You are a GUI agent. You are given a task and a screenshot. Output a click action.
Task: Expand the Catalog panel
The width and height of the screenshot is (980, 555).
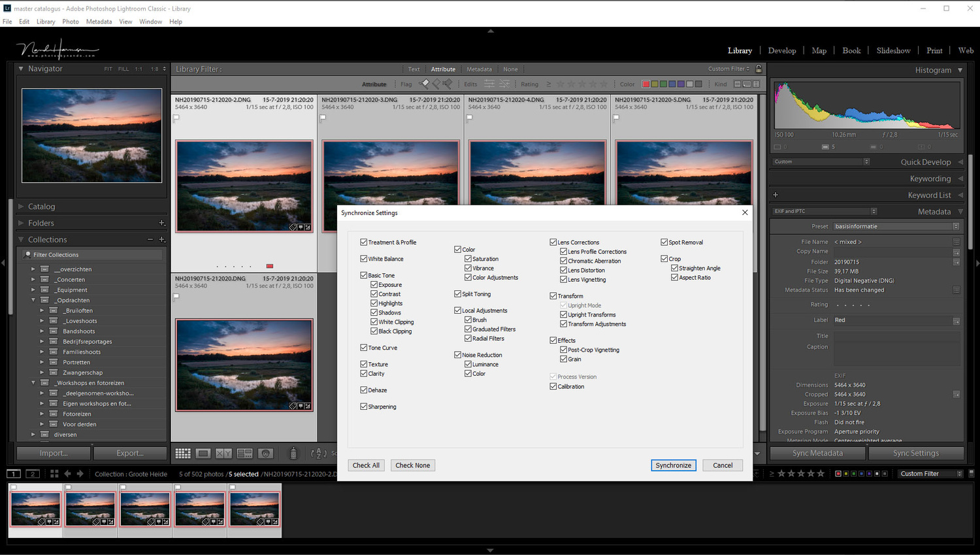coord(21,207)
